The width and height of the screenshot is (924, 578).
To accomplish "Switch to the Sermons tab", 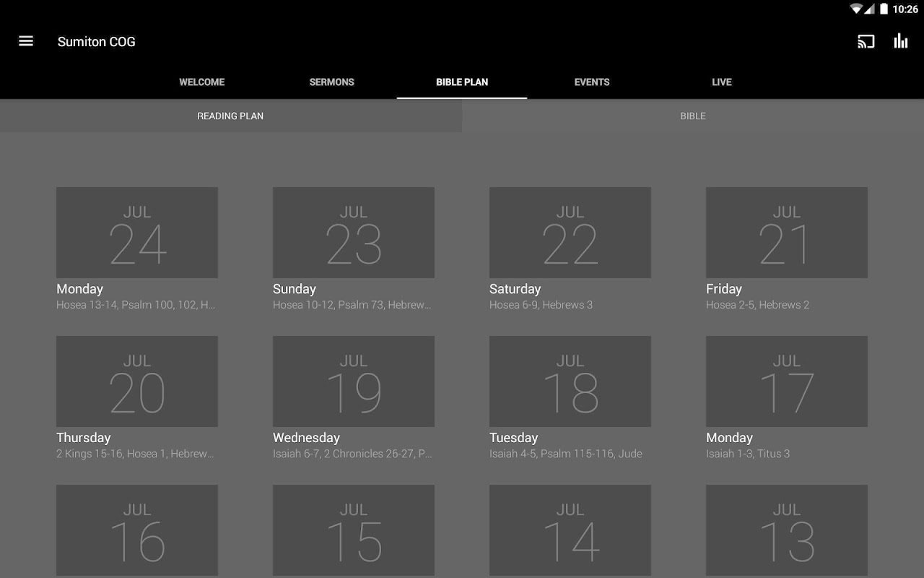I will 332,82.
